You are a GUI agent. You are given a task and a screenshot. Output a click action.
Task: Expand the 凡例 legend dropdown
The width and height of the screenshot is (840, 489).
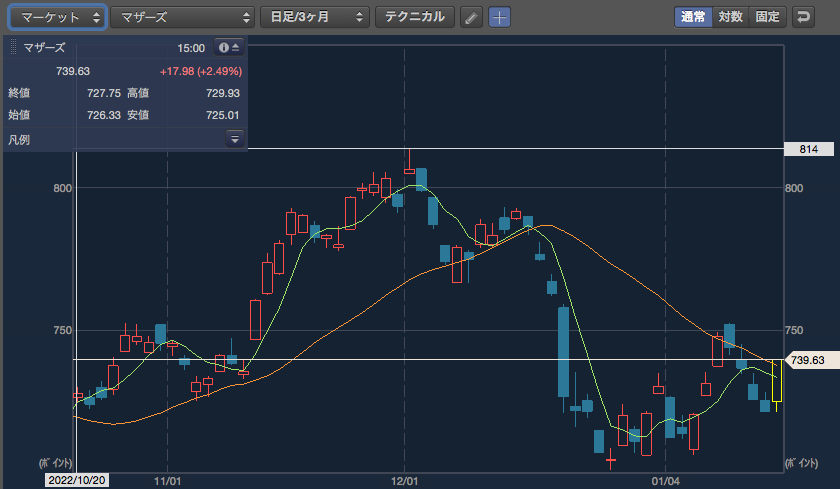pyautogui.click(x=235, y=139)
